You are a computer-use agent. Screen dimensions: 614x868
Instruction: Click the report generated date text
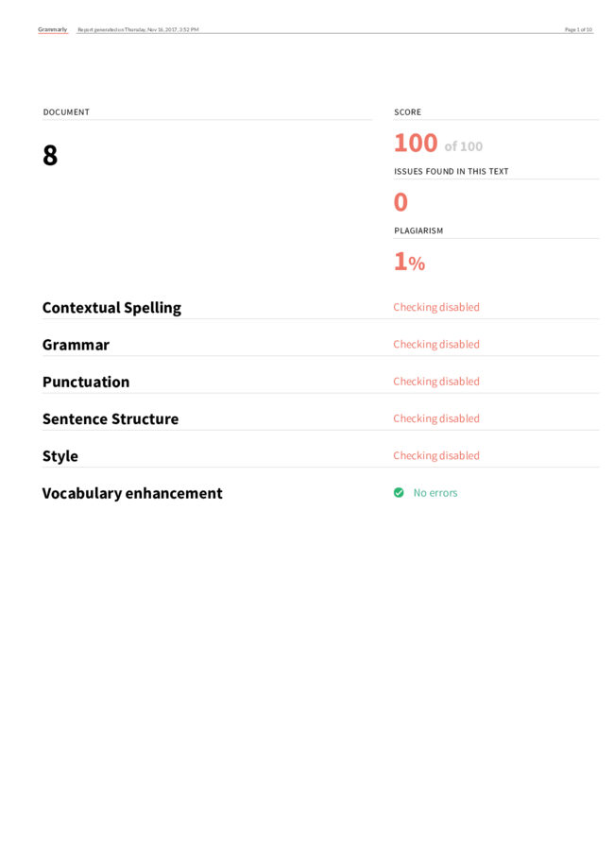tap(138, 30)
